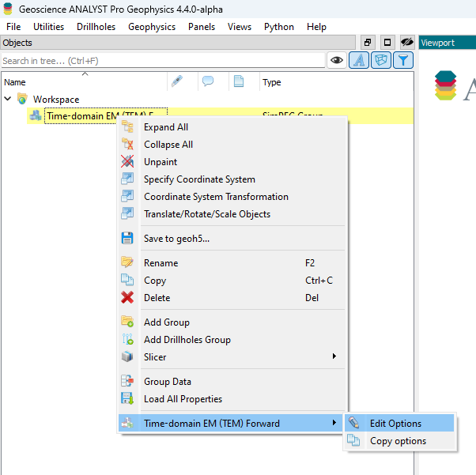Viewport: 476px width, 475px height.
Task: Click the Collapse All tree icon
Action: (x=127, y=144)
